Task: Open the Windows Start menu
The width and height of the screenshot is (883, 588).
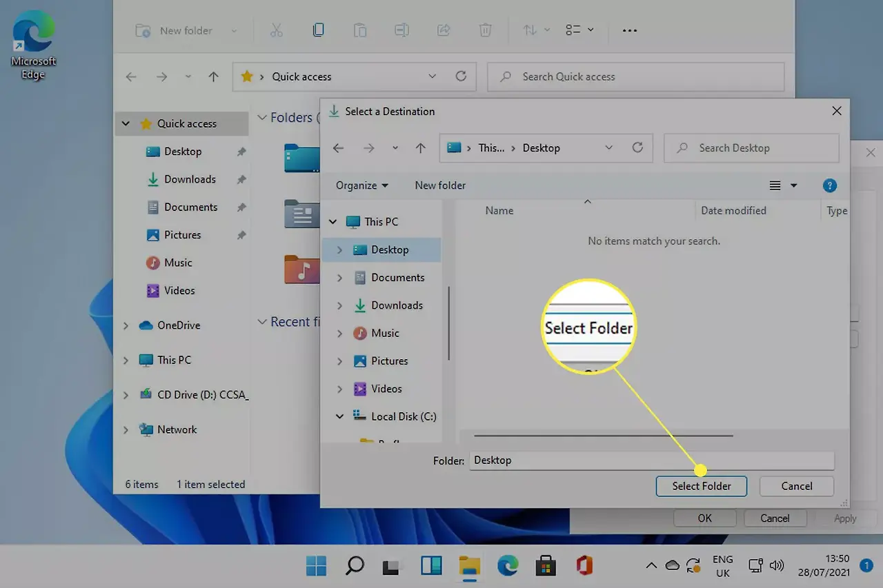Action: coord(317,566)
